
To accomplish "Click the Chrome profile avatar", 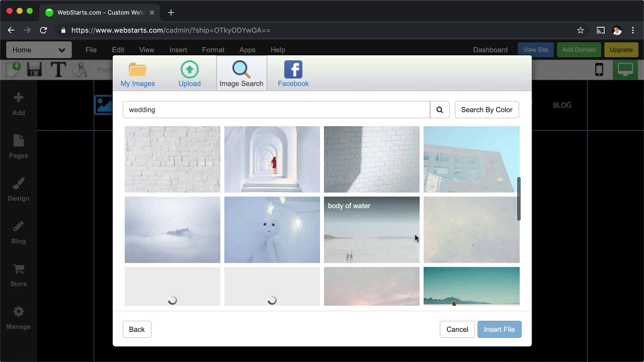I will [617, 30].
